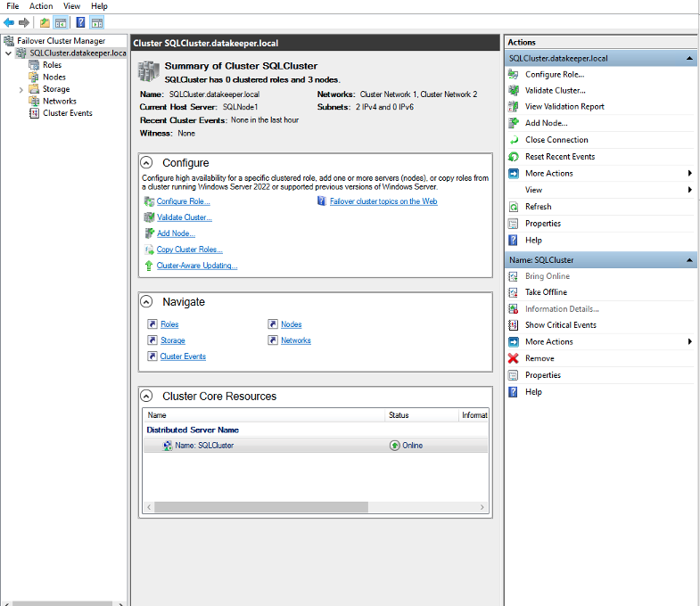Viewport: 700px width, 606px height.
Task: Expand the Storage tree node arrow
Action: [21, 90]
